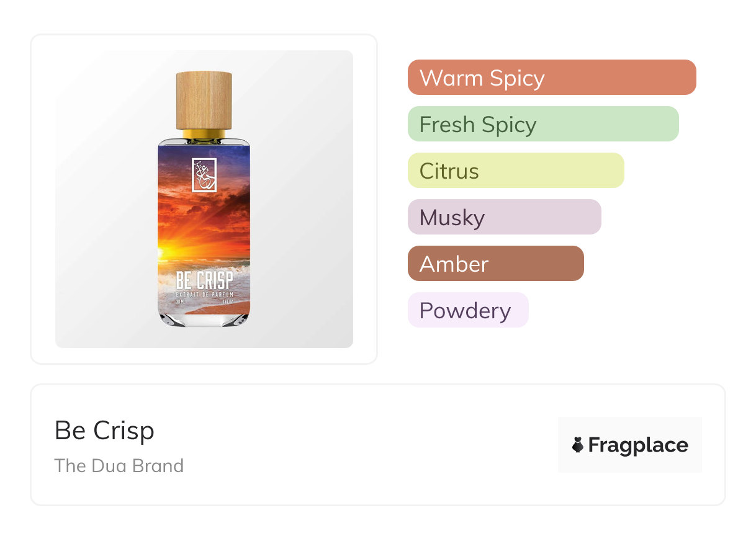Click the Powdery accord bar

467,310
